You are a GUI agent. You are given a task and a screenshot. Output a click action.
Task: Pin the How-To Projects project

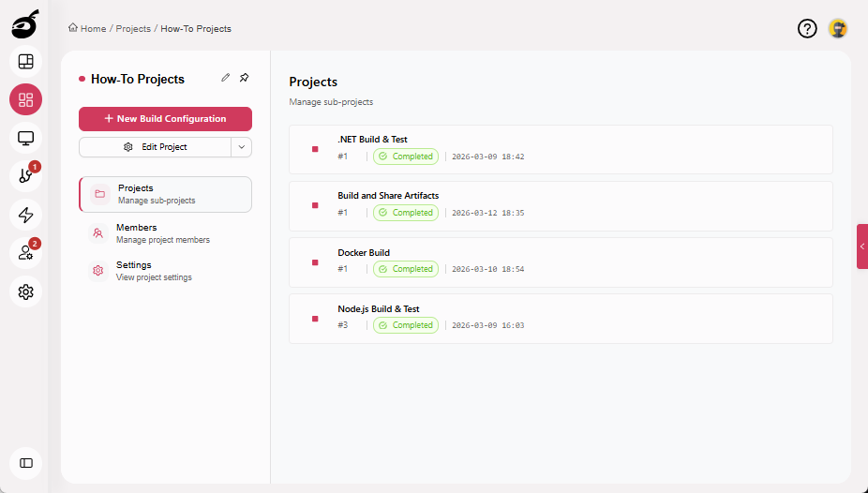[x=244, y=78]
